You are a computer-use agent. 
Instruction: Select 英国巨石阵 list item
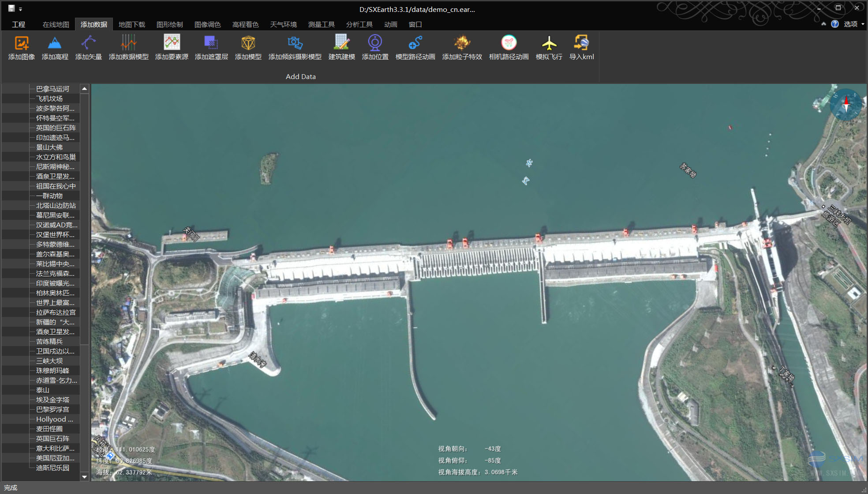tap(52, 438)
